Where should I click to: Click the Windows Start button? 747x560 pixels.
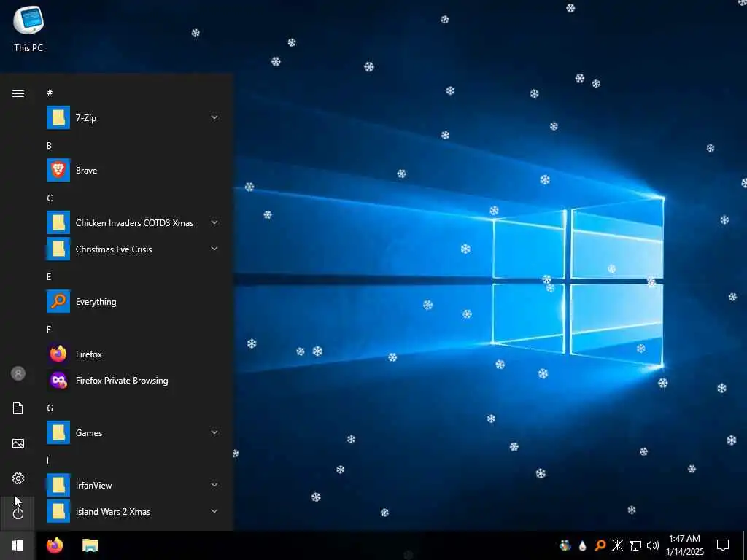point(18,545)
